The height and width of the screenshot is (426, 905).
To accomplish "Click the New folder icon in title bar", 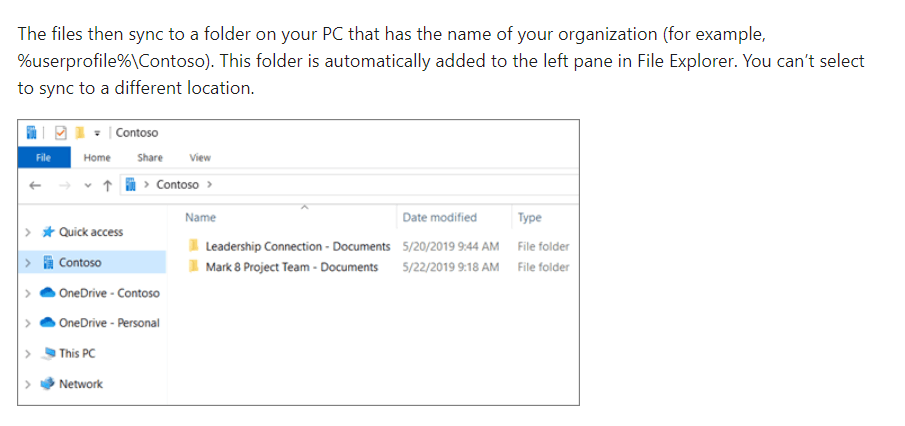I will point(80,133).
